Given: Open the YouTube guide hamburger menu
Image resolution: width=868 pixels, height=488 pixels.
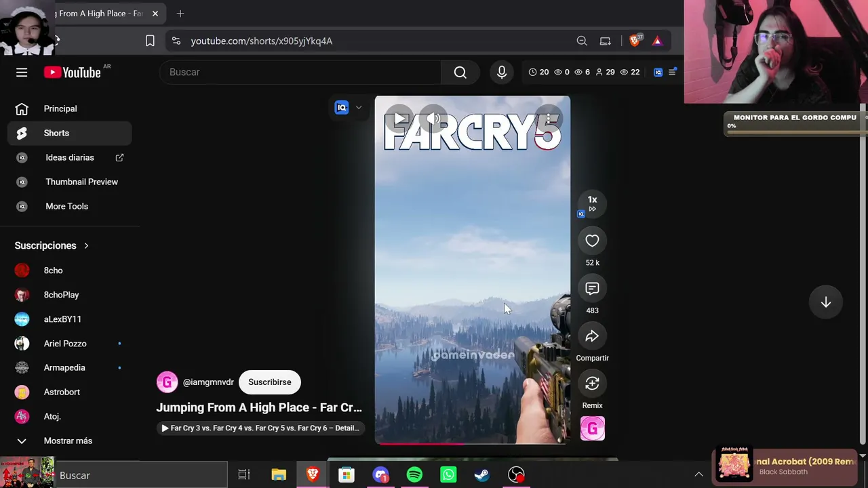Looking at the screenshot, I should pyautogui.click(x=22, y=72).
